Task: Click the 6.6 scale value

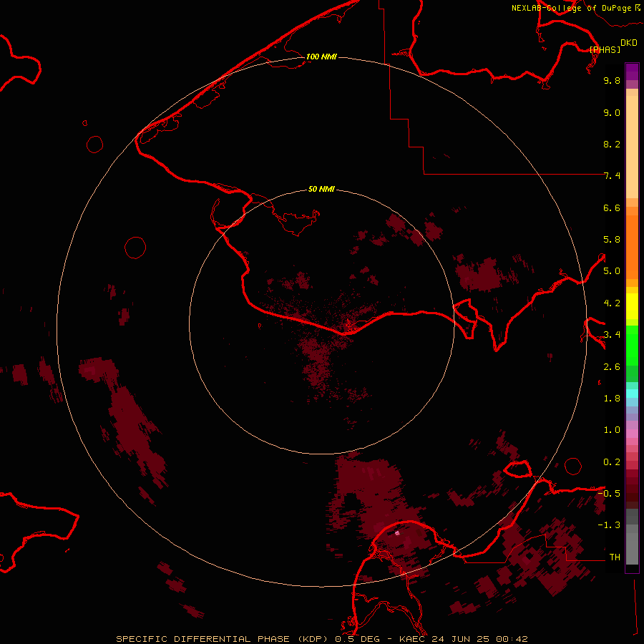Action: click(x=612, y=208)
